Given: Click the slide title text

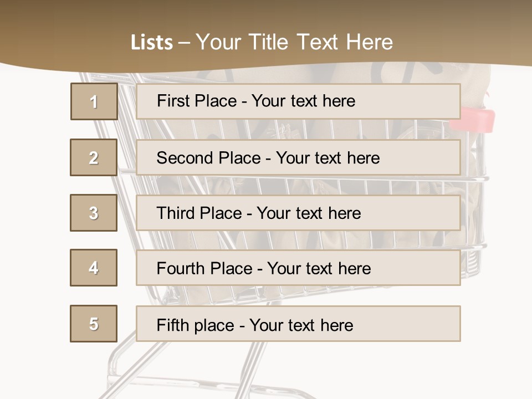Looking at the screenshot, I should [x=262, y=42].
